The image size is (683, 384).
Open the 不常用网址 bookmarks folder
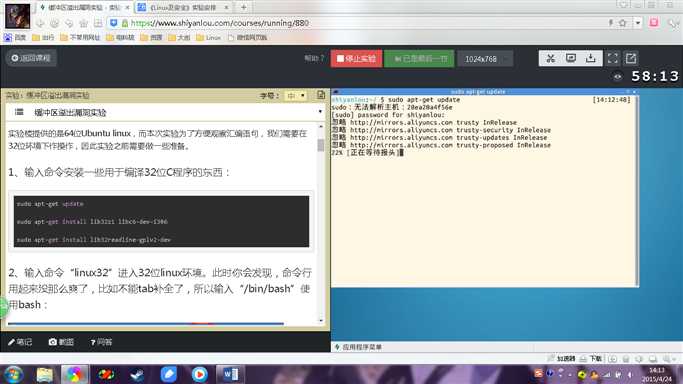coord(80,37)
